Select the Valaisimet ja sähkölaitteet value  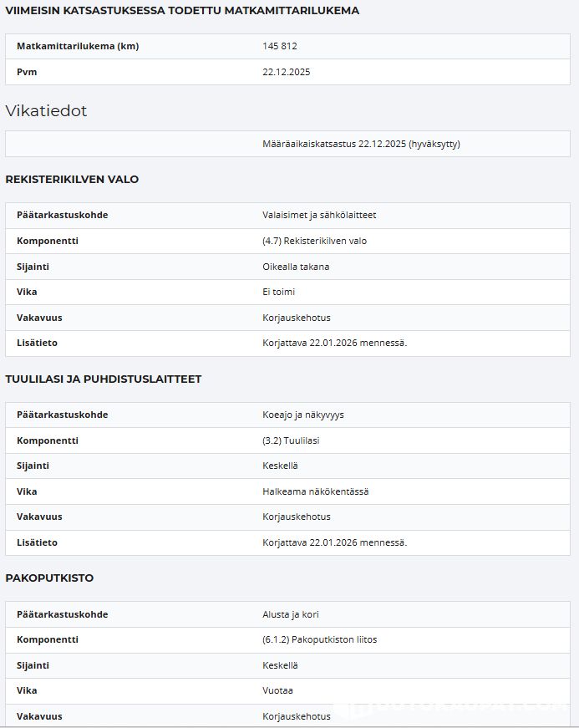[x=319, y=215]
